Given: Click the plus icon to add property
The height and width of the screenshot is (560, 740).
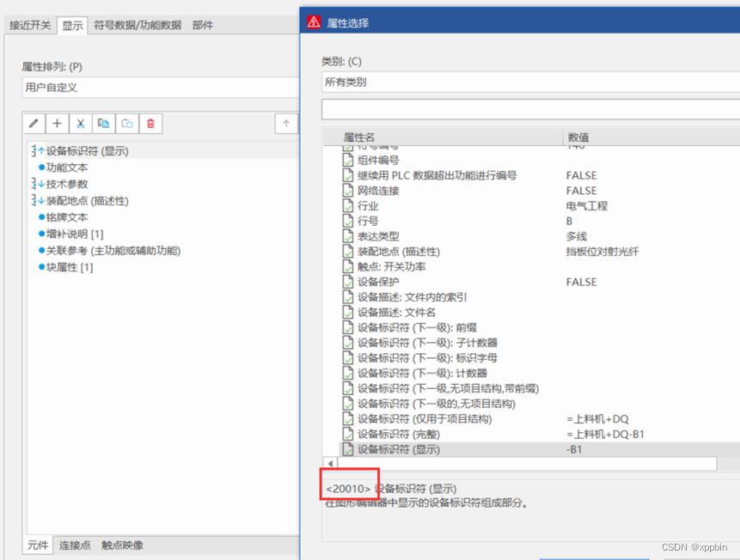Looking at the screenshot, I should [x=57, y=124].
